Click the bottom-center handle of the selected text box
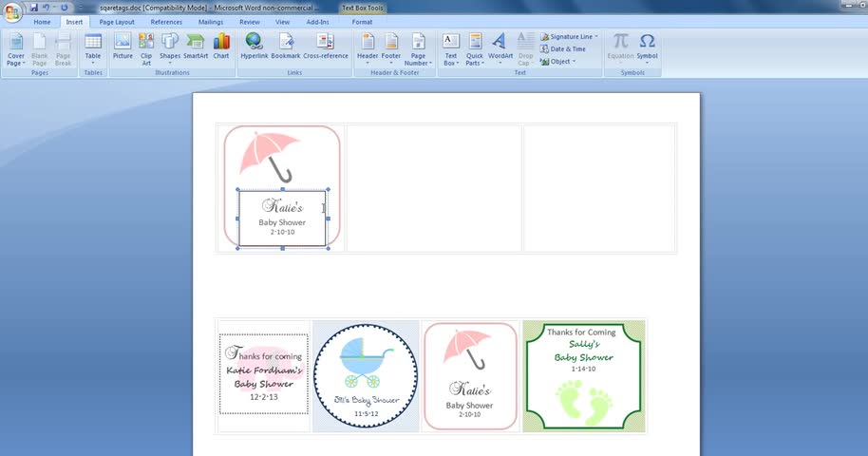This screenshot has height=456, width=868. 283,248
